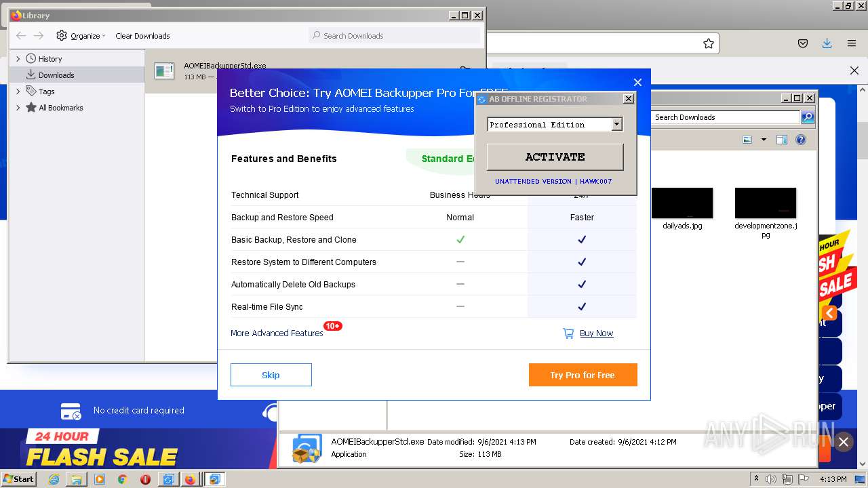Open the network tray icon

pos(788,479)
